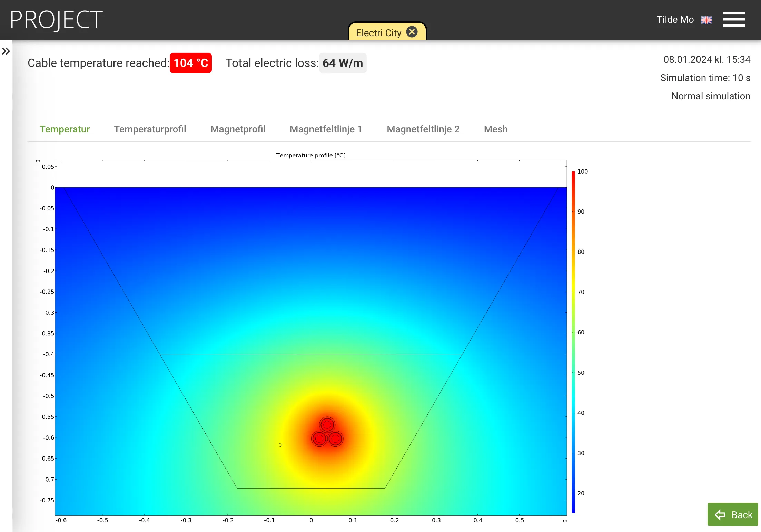
Task: Click the green Back button
Action: click(x=732, y=514)
